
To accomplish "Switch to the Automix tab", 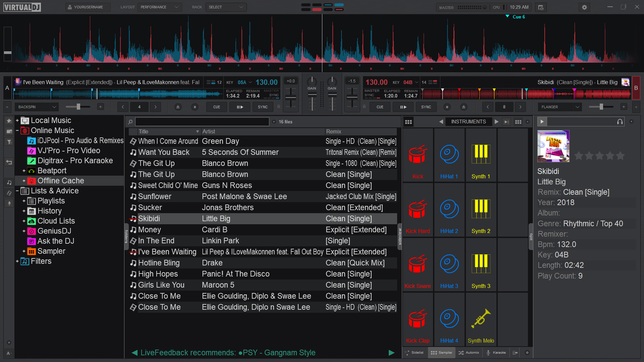I will coord(469,353).
